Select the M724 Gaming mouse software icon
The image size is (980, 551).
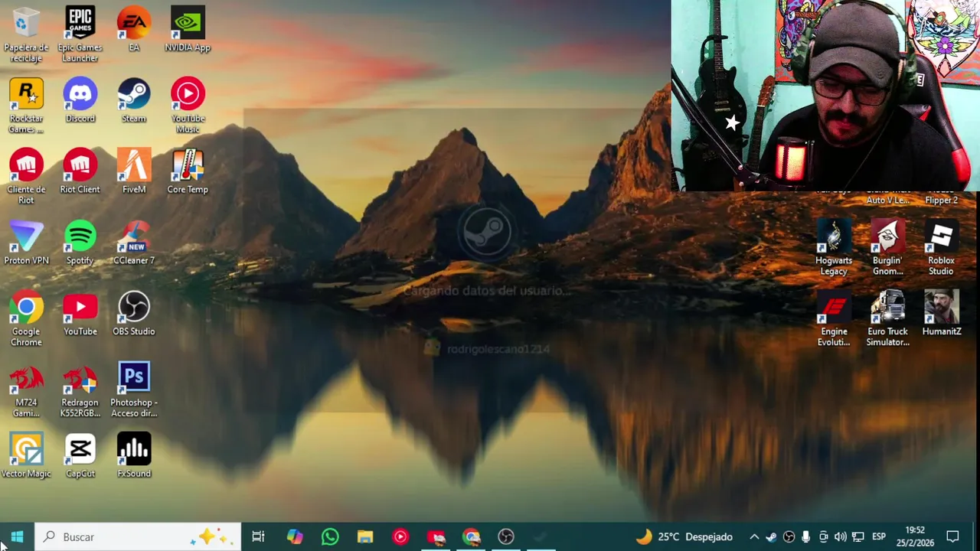26,390
